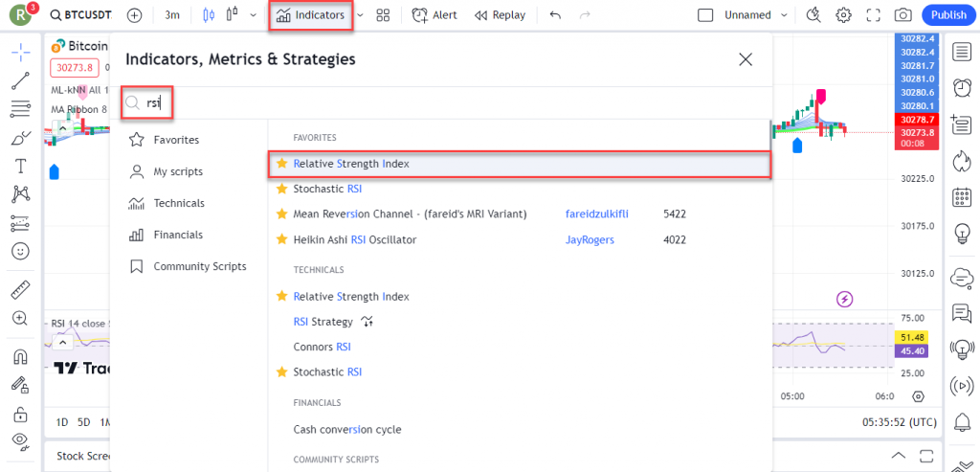The height and width of the screenshot is (472, 980).
Task: Toggle stay in drawing mode
Action: [21, 385]
